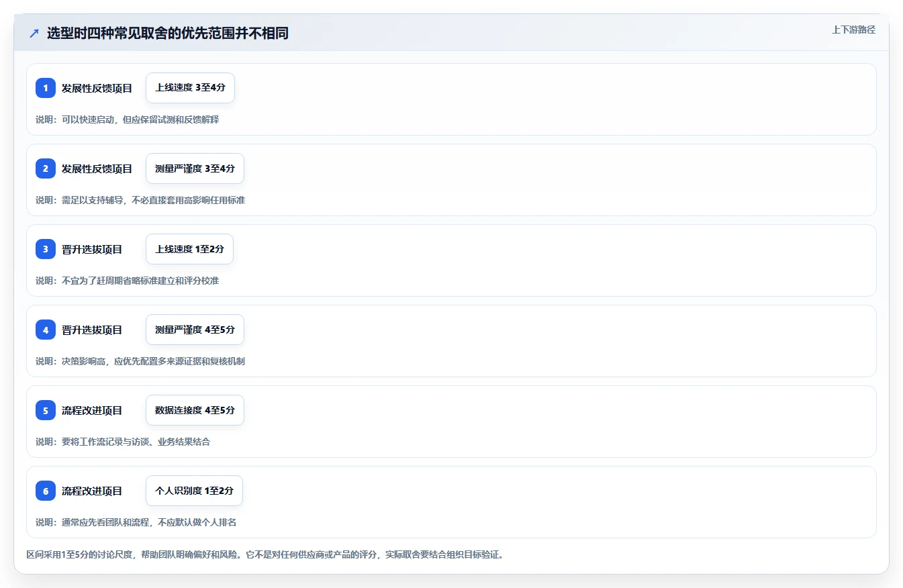Click the 测量严谨度 3至4分 chip

pos(195,168)
